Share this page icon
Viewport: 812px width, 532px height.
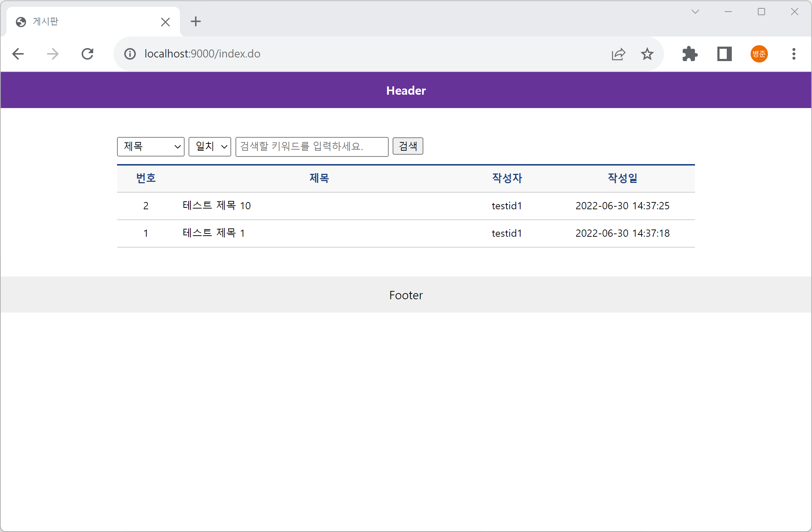pos(618,54)
